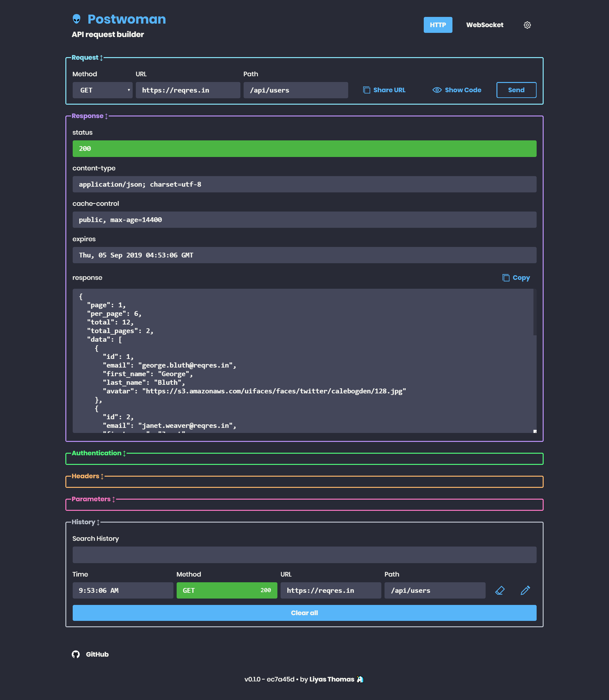This screenshot has height=700, width=609.
Task: Open the GET method dropdown
Action: pyautogui.click(x=102, y=90)
